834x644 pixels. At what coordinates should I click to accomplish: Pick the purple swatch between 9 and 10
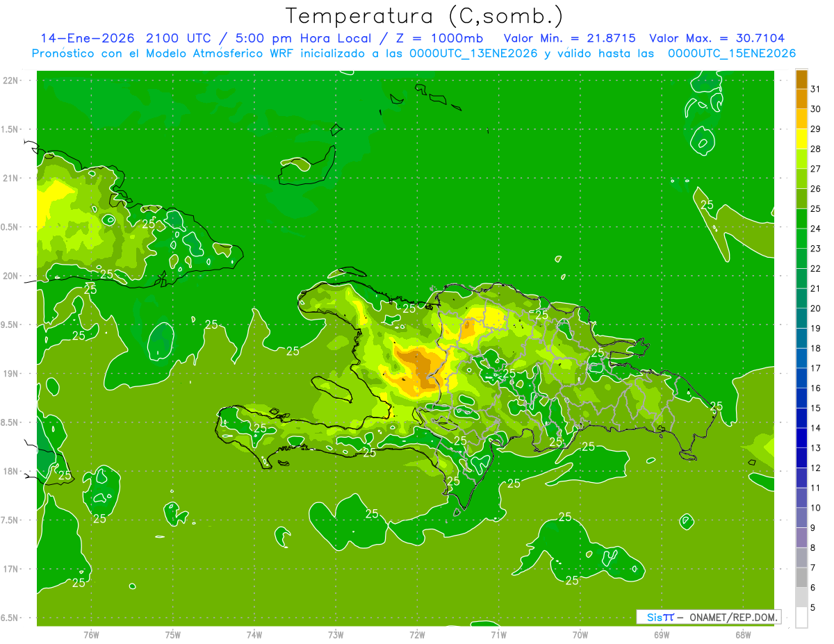pyautogui.click(x=801, y=518)
